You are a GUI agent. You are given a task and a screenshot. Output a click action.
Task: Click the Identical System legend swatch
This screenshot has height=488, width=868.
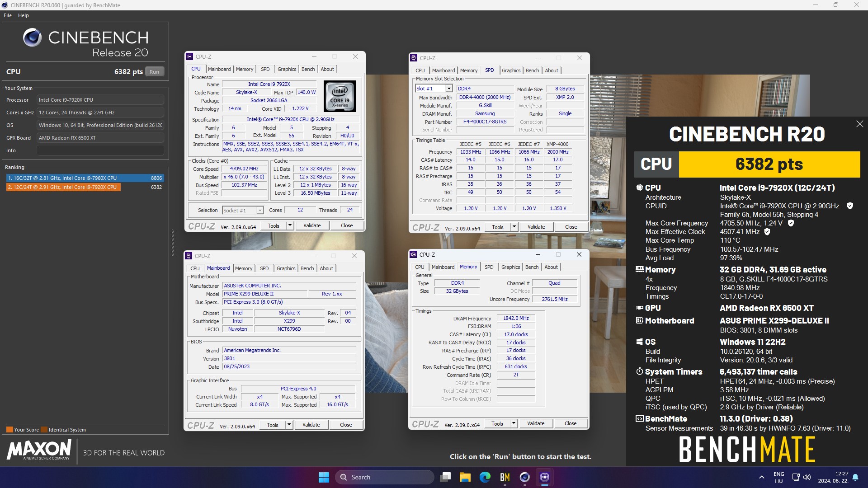(44, 430)
